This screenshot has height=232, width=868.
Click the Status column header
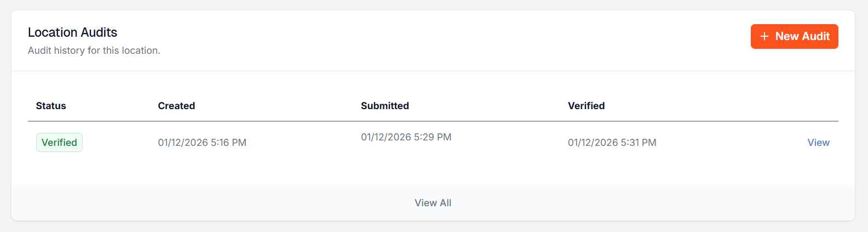(51, 106)
